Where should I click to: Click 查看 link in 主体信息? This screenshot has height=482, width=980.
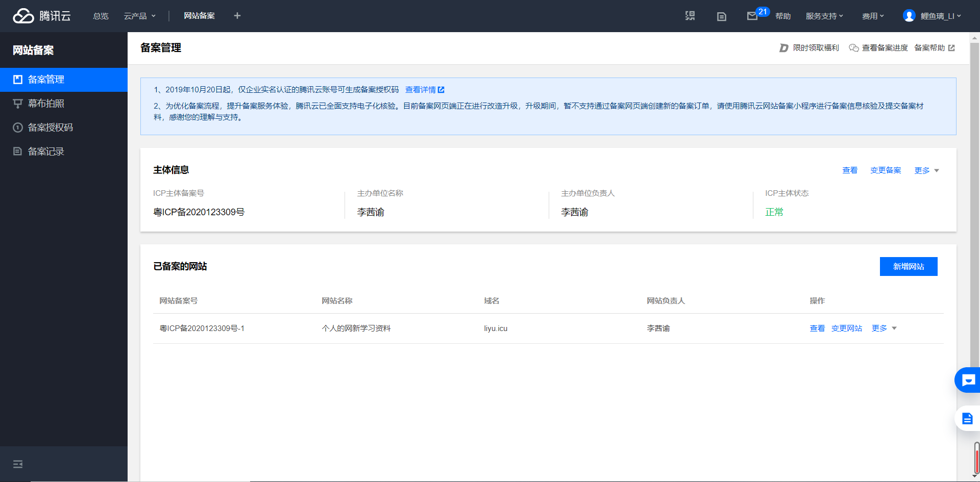click(x=850, y=170)
